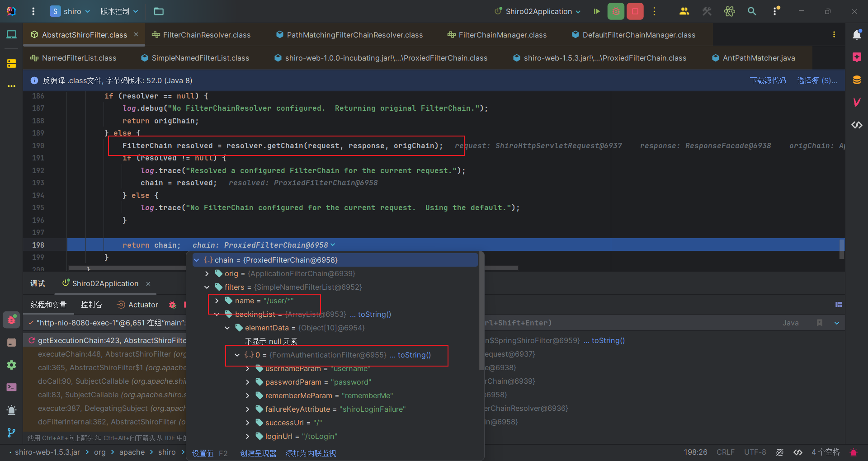Click line number 190 in gutter
Image resolution: width=868 pixels, height=461 pixels.
pos(38,146)
